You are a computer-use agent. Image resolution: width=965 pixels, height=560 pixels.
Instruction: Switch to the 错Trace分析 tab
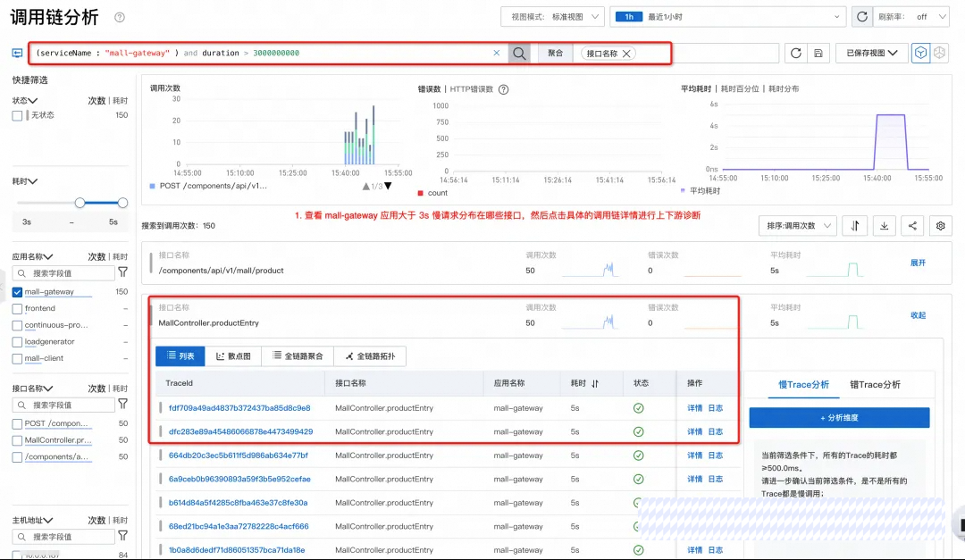click(875, 385)
